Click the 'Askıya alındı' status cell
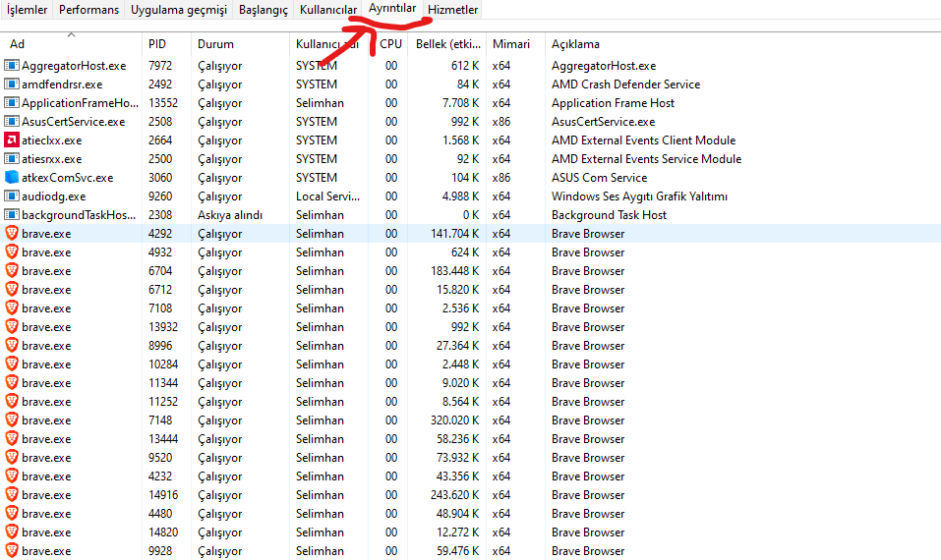The width and height of the screenshot is (941, 560). (x=230, y=214)
